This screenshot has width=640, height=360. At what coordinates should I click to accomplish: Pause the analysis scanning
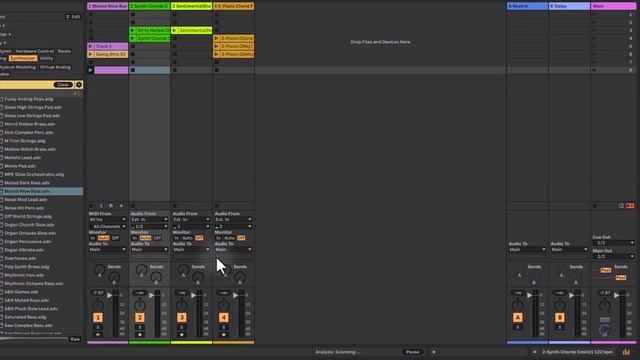tap(413, 352)
